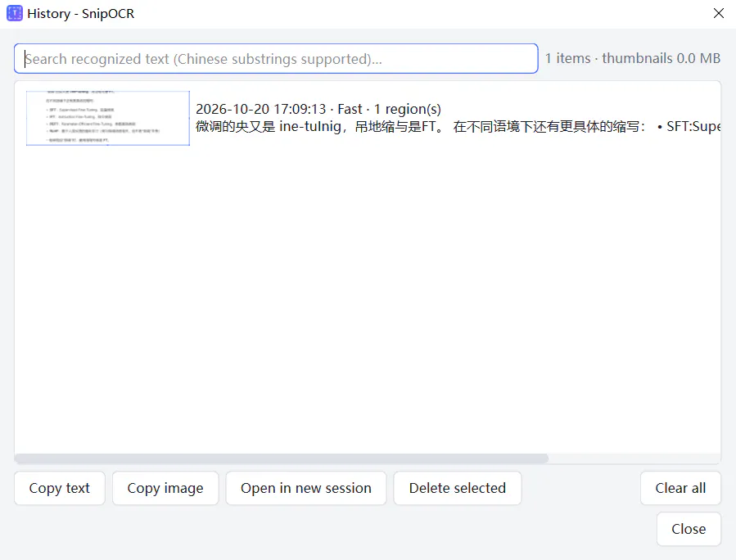Close the History window with X
This screenshot has width=736, height=560.
719,13
